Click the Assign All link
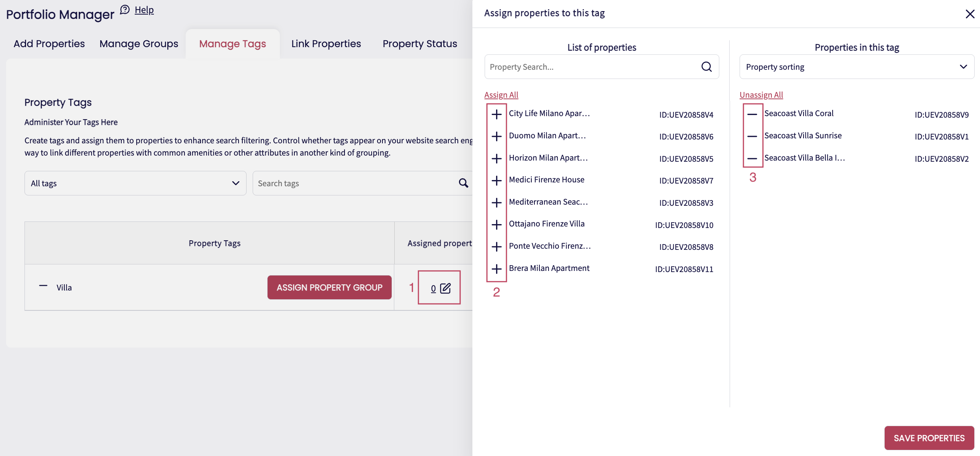This screenshot has height=456, width=980. (501, 95)
